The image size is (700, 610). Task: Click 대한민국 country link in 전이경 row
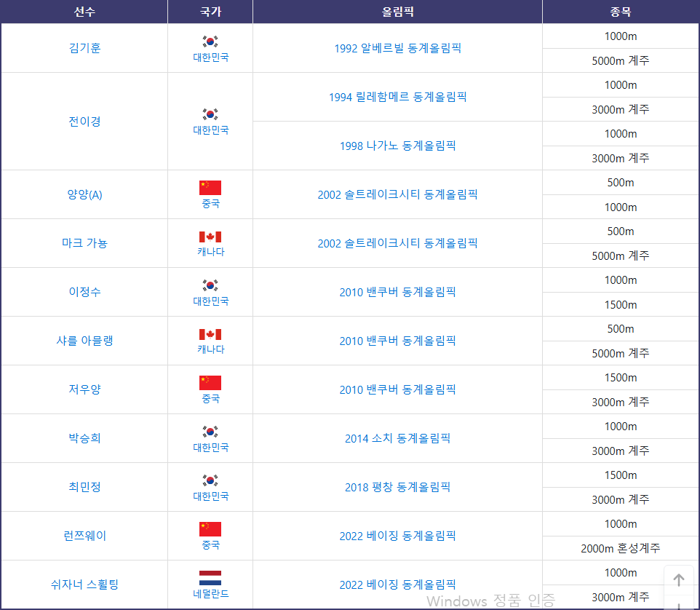click(211, 130)
